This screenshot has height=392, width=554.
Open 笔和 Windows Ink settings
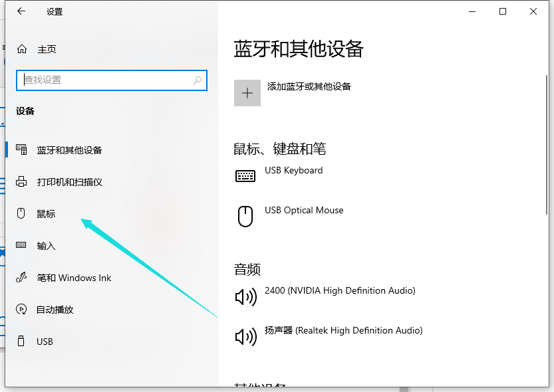[x=73, y=278]
